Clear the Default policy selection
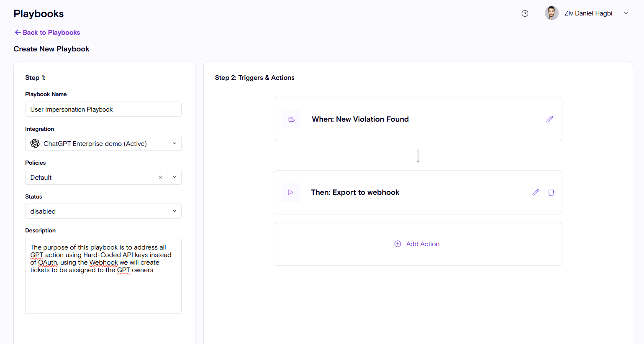The image size is (644, 344). pyautogui.click(x=160, y=177)
